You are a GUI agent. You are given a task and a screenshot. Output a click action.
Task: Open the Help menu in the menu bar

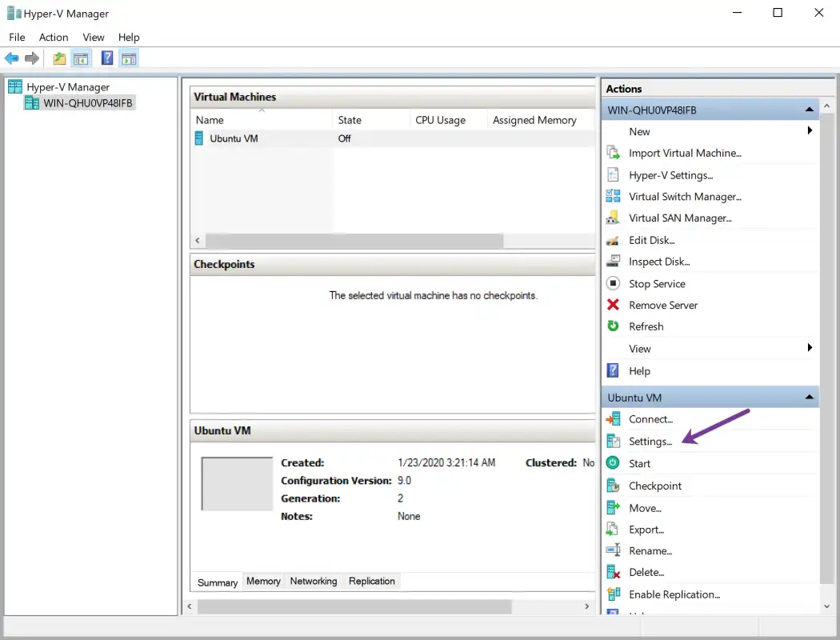pyautogui.click(x=129, y=37)
